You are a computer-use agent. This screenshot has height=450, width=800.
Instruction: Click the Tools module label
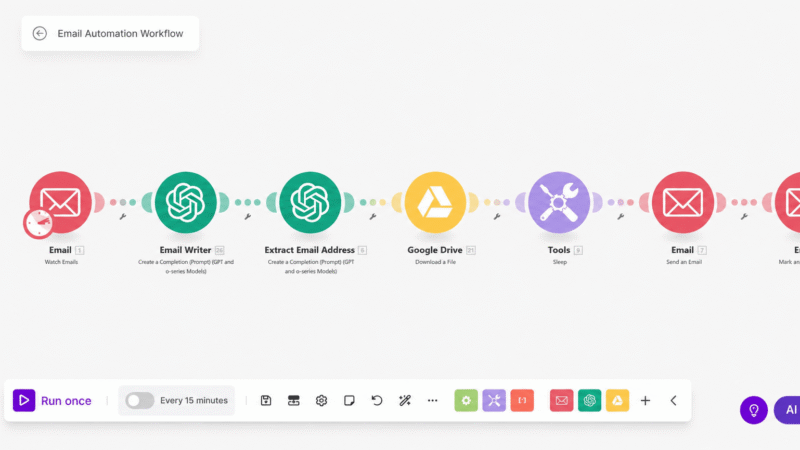pyautogui.click(x=559, y=250)
